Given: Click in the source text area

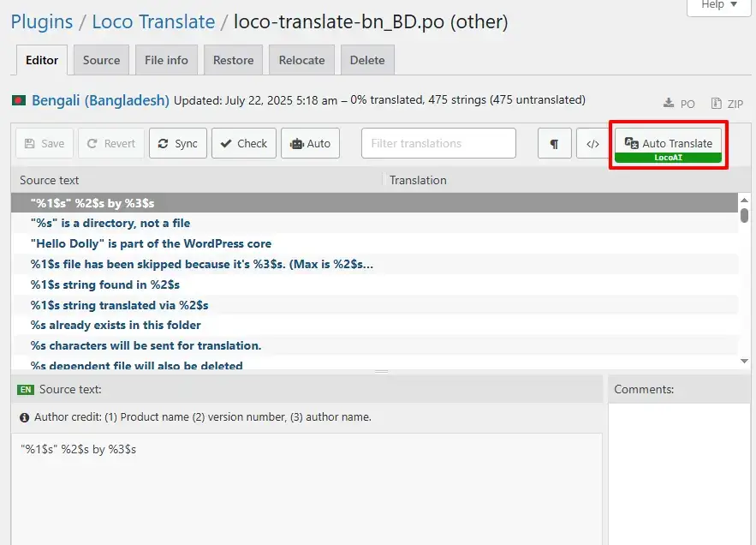Looking at the screenshot, I should pos(307,488).
